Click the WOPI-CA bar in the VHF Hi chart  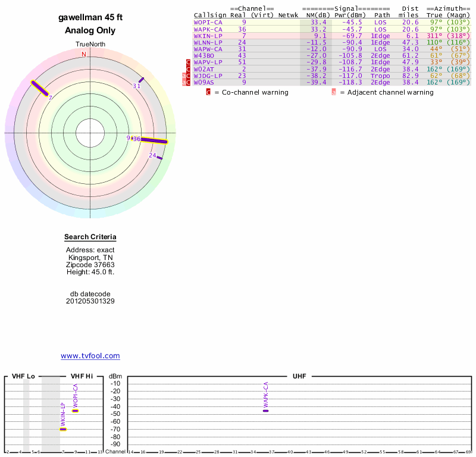[75, 411]
